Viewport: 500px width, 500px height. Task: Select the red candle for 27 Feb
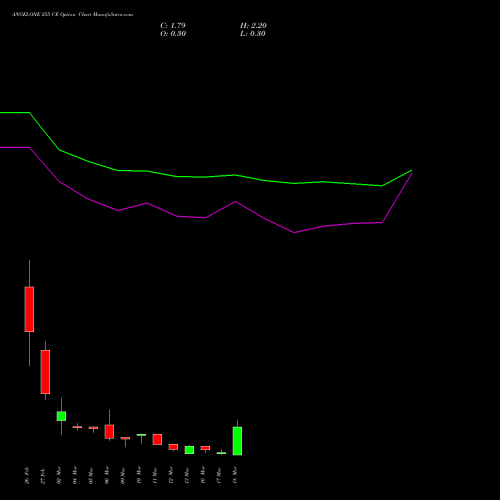[x=45, y=372]
